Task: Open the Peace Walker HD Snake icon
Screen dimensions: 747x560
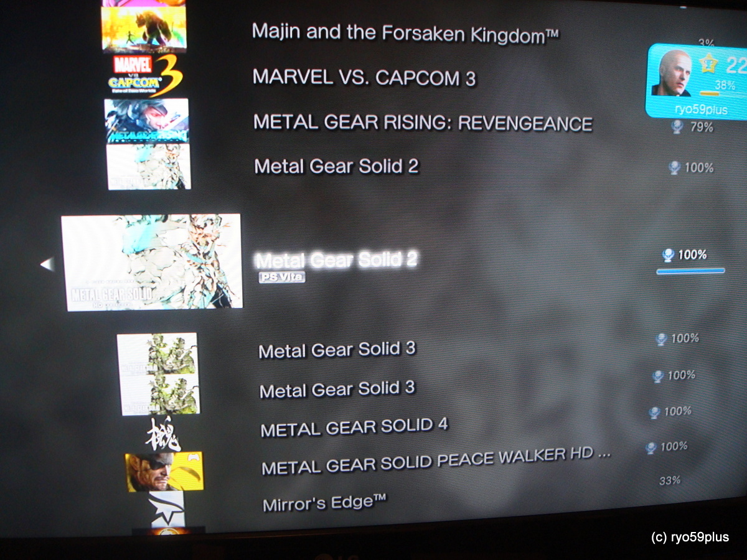Action: click(164, 472)
